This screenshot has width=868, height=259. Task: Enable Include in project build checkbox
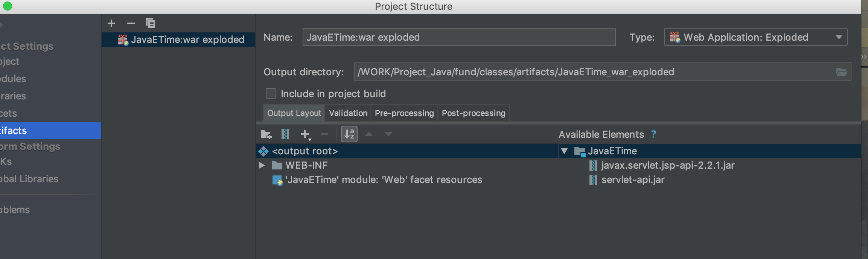coord(271,93)
